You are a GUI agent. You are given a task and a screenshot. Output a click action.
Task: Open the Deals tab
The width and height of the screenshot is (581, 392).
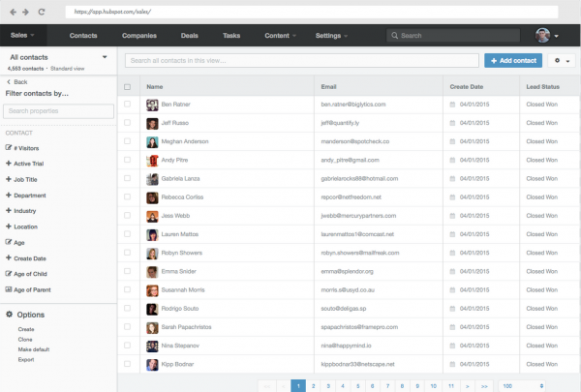click(190, 36)
